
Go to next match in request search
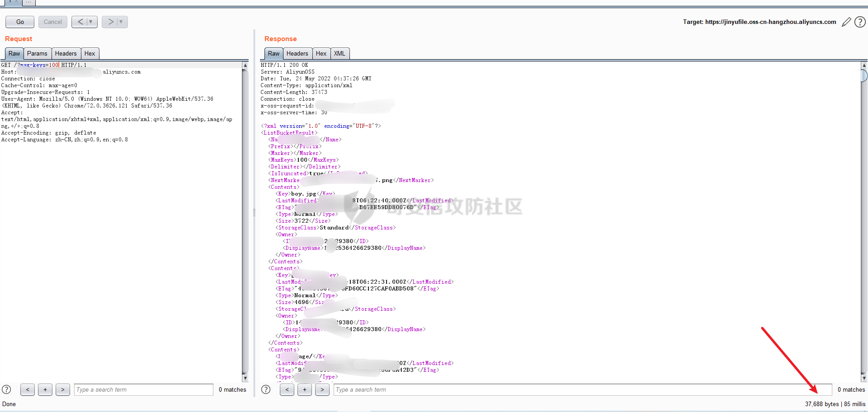pyautogui.click(x=63, y=389)
